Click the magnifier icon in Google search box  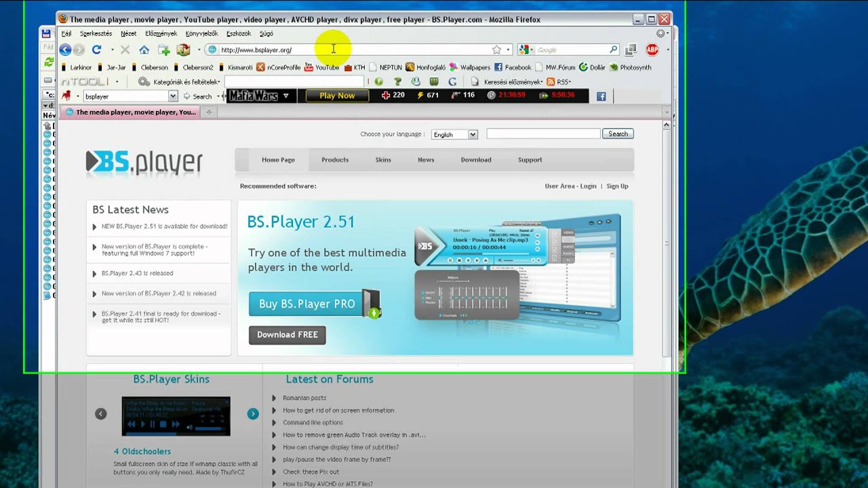coord(613,49)
